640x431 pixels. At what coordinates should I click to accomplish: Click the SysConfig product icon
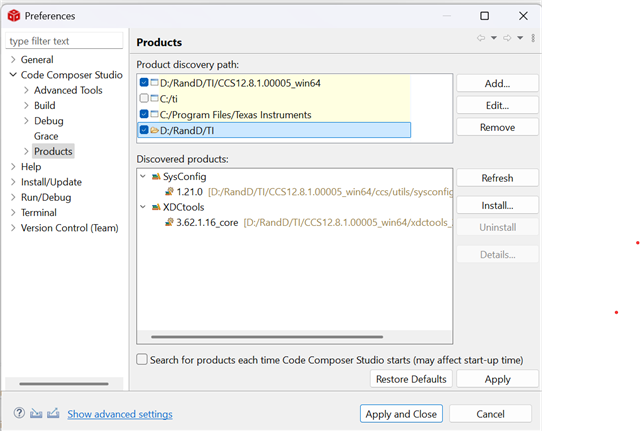(156, 177)
